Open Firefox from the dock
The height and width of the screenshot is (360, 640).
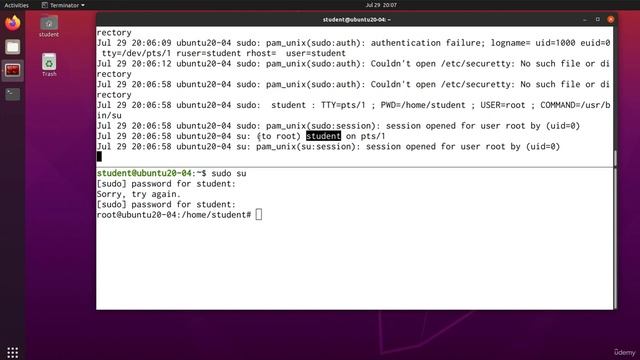tap(13, 23)
